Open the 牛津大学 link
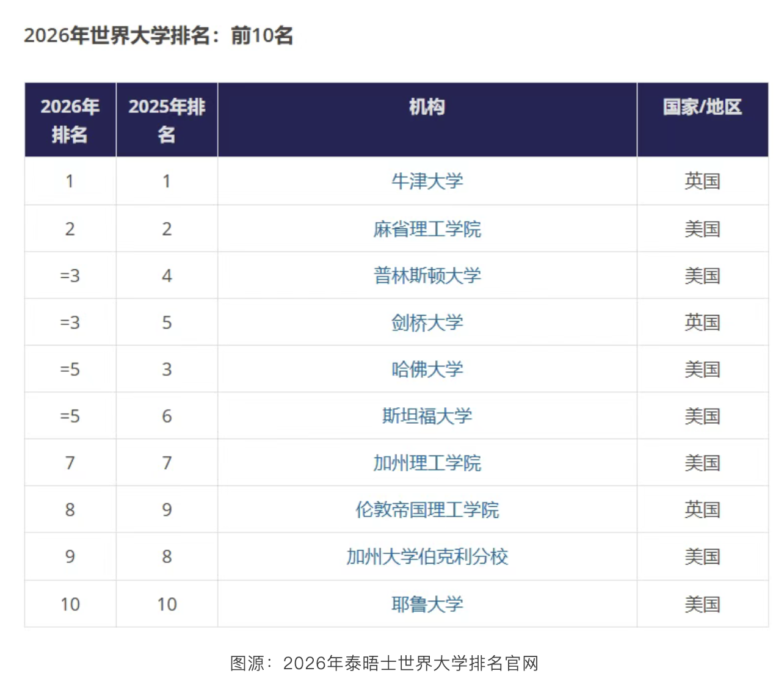 coord(427,181)
